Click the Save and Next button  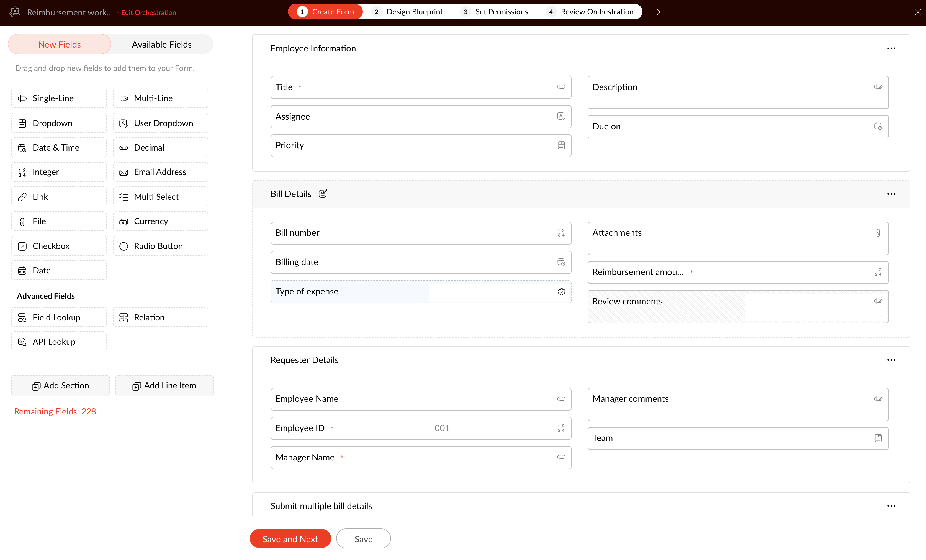(290, 539)
